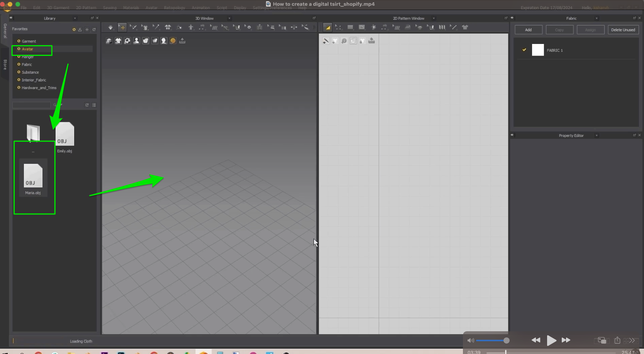Open the Property Editor title dropdown
Image resolution: width=644 pixels, height=354 pixels.
[x=597, y=135]
